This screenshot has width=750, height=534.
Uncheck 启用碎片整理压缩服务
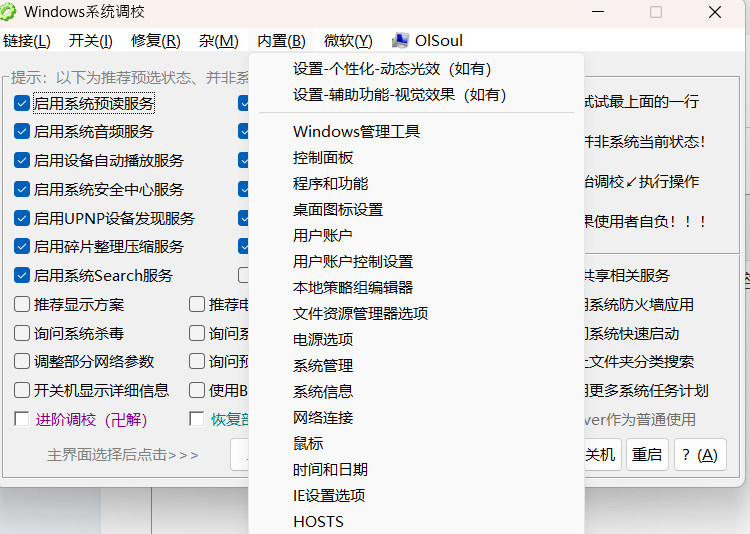coord(22,246)
